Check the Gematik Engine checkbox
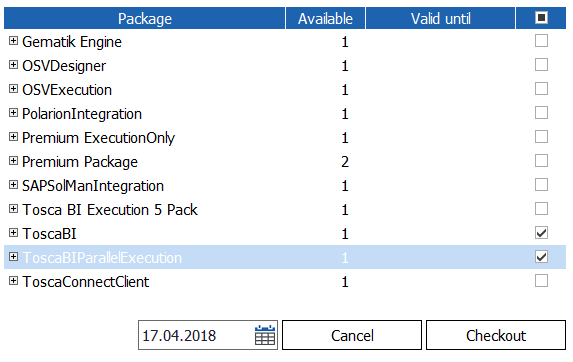 [x=541, y=41]
